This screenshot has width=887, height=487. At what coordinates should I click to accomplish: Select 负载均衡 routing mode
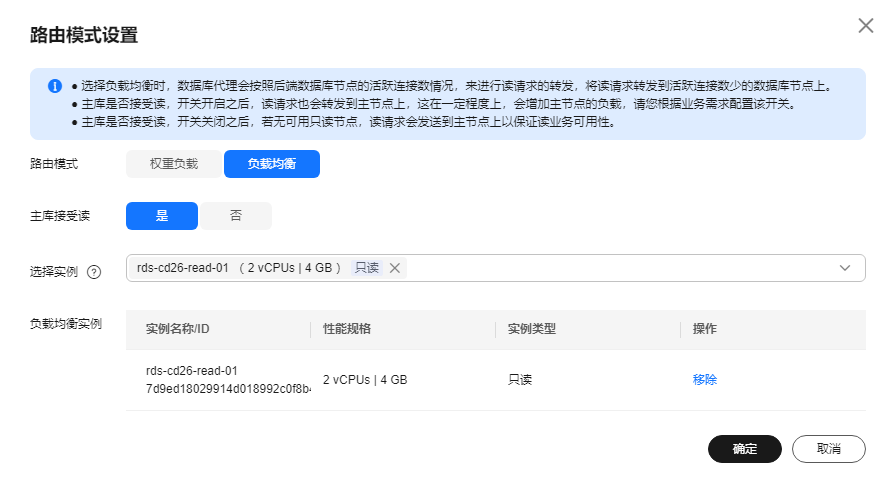pyautogui.click(x=271, y=164)
